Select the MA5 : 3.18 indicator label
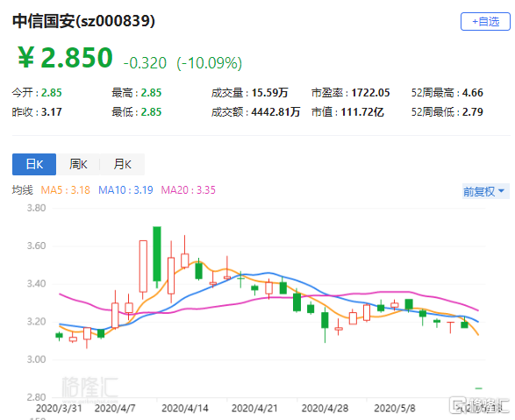This screenshot has width=515, height=420. 65,190
